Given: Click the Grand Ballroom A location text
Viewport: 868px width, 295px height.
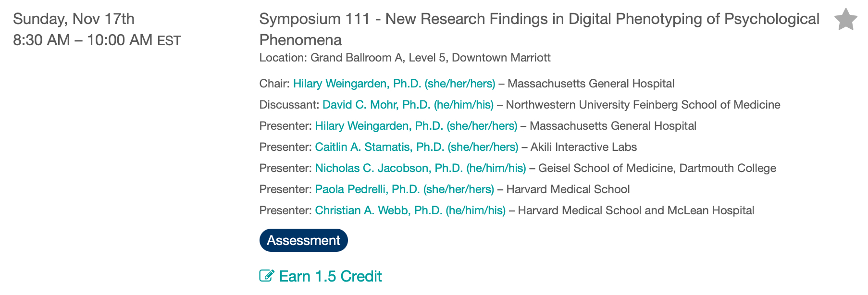Looking at the screenshot, I should [405, 58].
